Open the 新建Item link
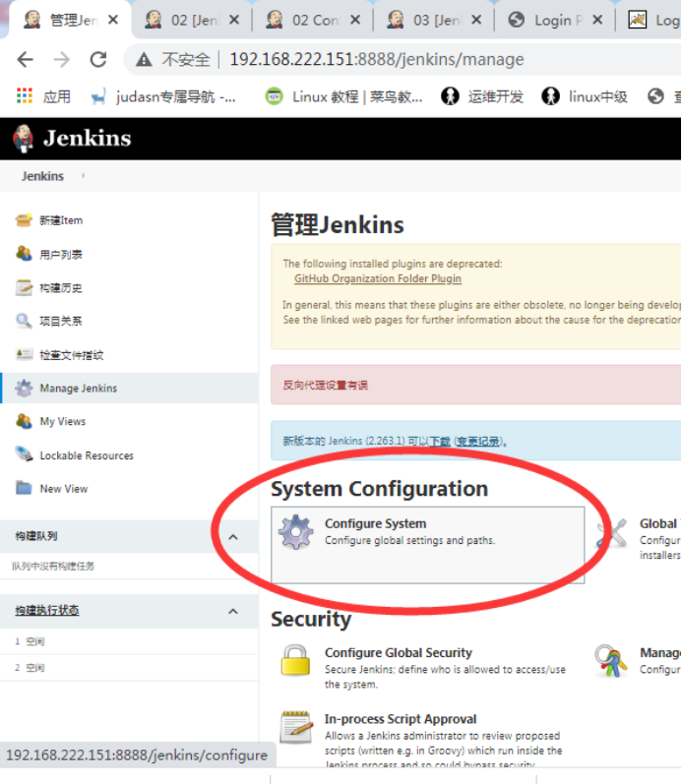This screenshot has width=682, height=784. pos(61,220)
